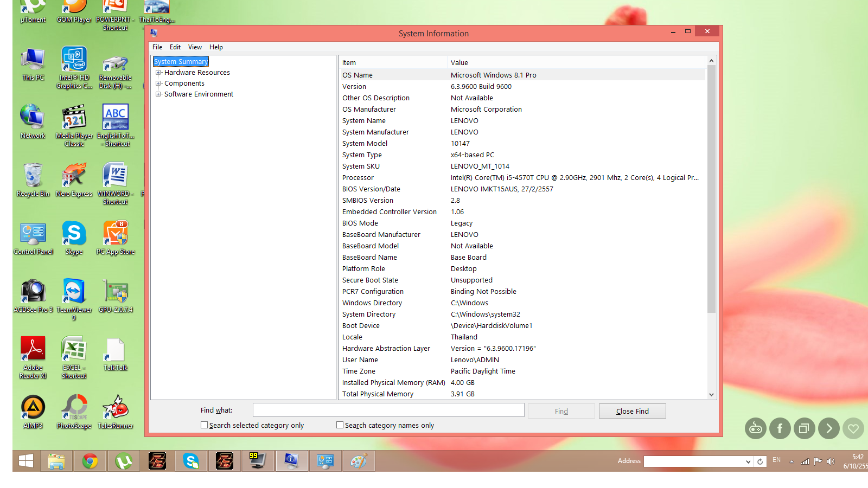Enable Search selected category only checkbox
This screenshot has height=488, width=868.
click(205, 425)
